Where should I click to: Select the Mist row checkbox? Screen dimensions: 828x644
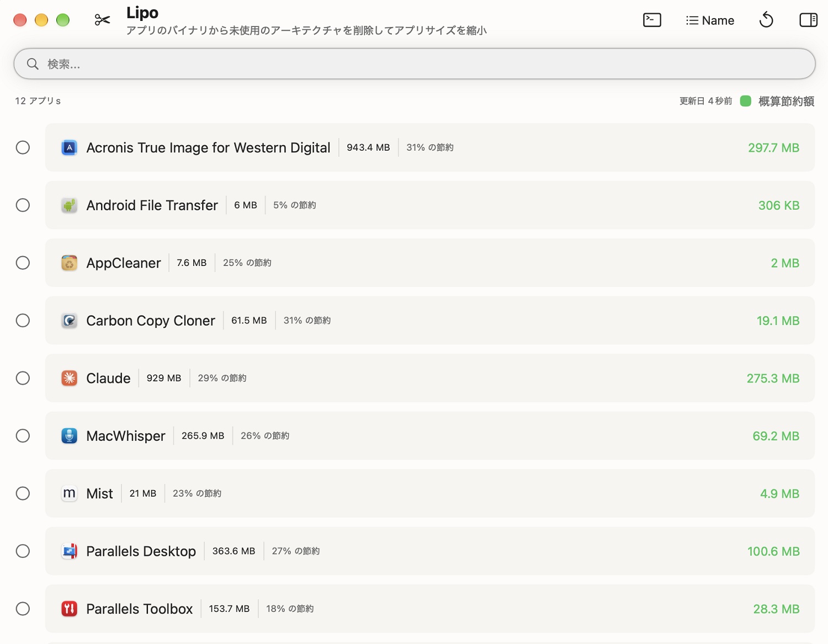tap(23, 493)
